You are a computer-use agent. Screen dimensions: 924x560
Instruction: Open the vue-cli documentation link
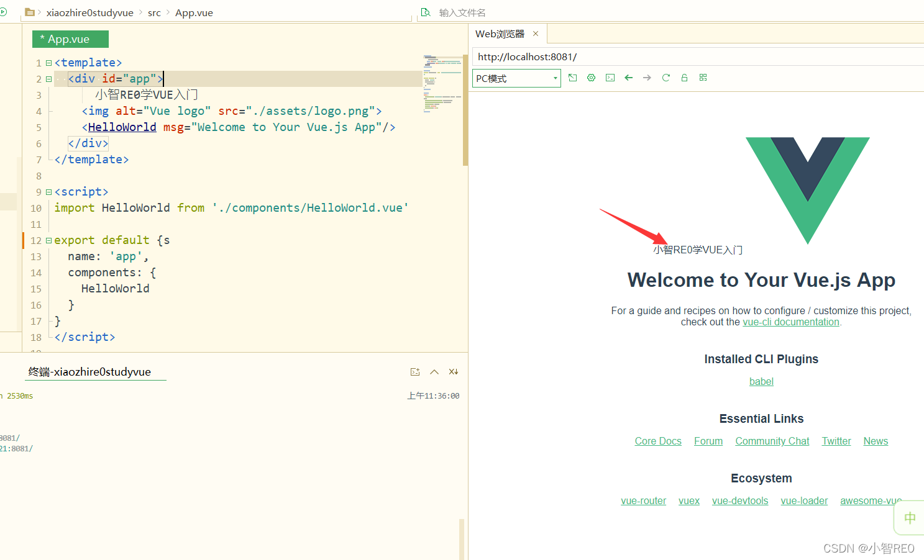[x=791, y=322]
